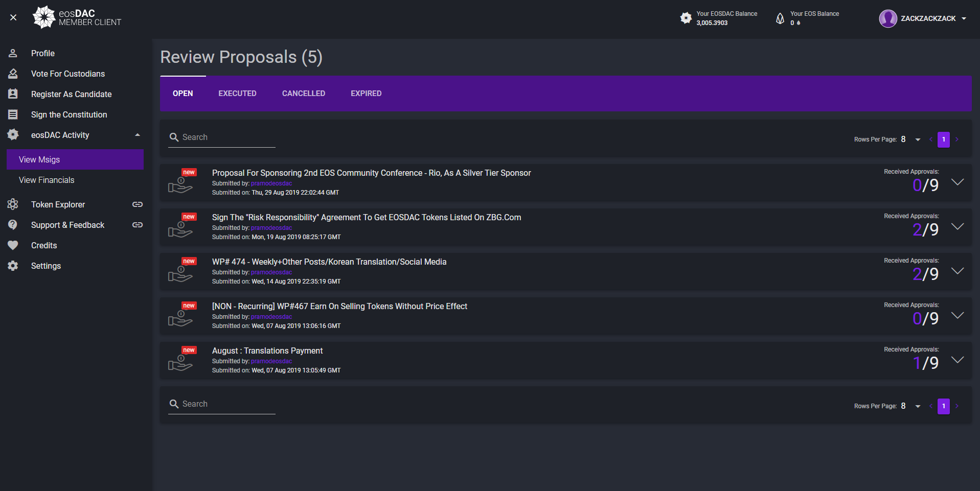980x491 pixels.
Task: Open View Msigs in the sidebar
Action: [x=75, y=159]
